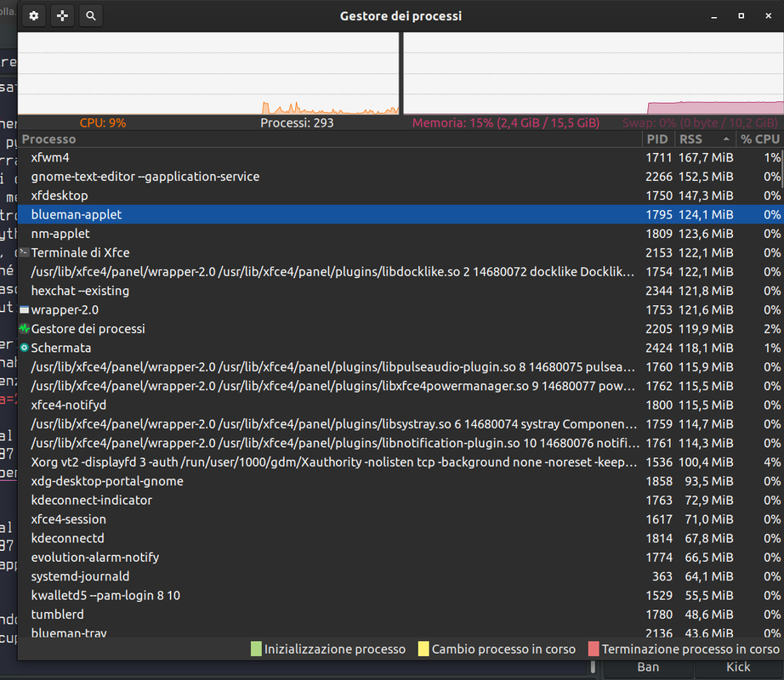Select the blueman-tray process
Viewport: 784px width, 680px height.
coord(400,632)
